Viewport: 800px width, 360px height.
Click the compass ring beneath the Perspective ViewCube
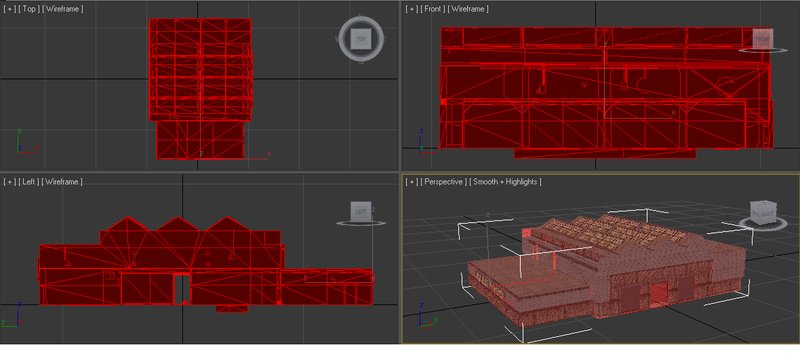tap(763, 223)
